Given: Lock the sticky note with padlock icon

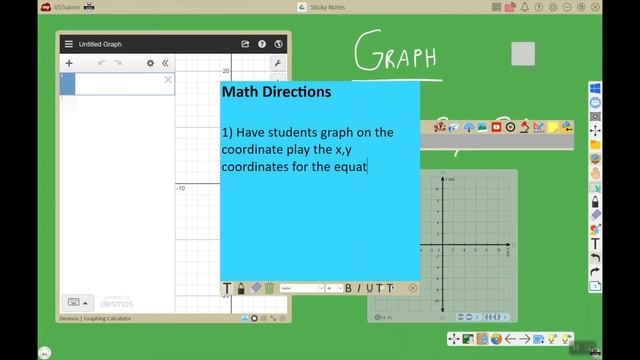Looking at the screenshot, I should (241, 288).
